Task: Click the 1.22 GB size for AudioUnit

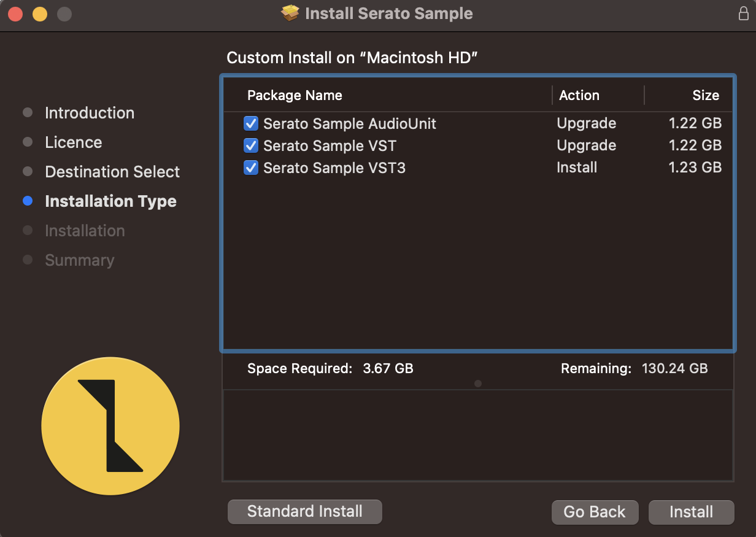Action: [x=695, y=123]
